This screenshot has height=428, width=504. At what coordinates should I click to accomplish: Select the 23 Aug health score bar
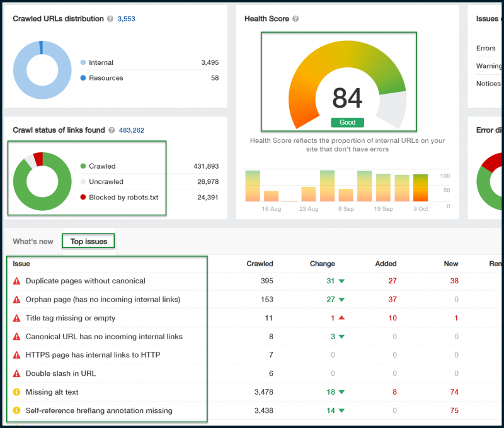click(x=309, y=194)
